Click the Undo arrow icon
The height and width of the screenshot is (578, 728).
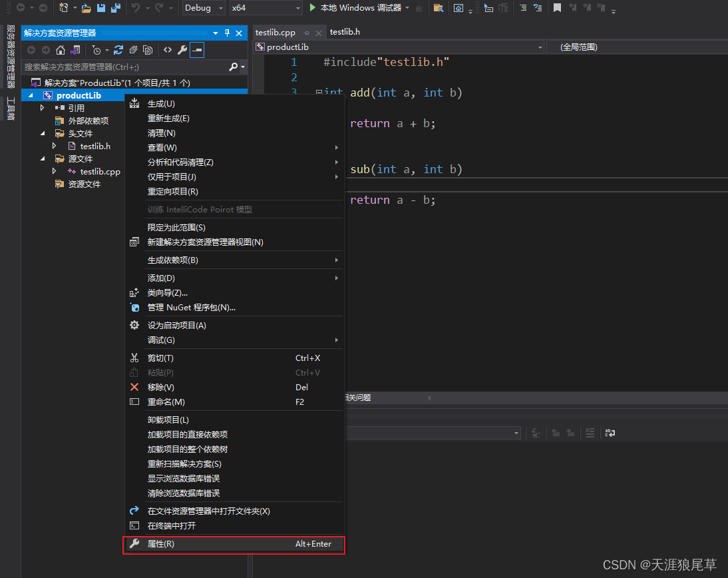click(x=136, y=8)
